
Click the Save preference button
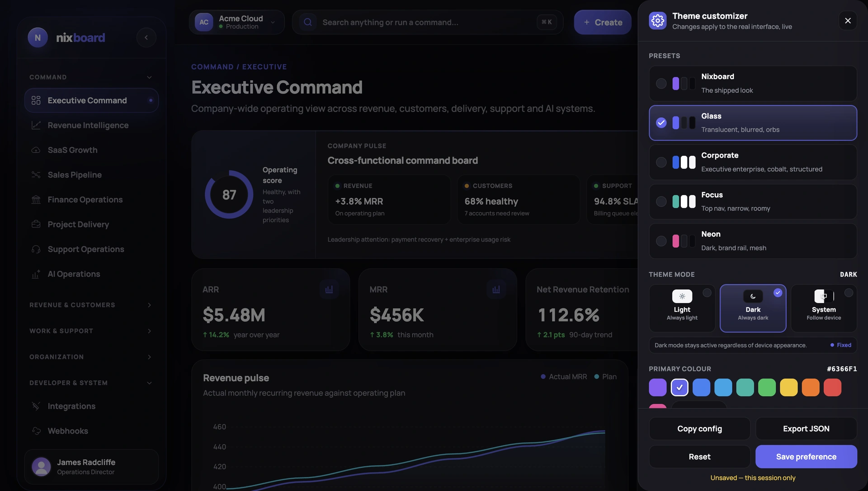click(806, 457)
